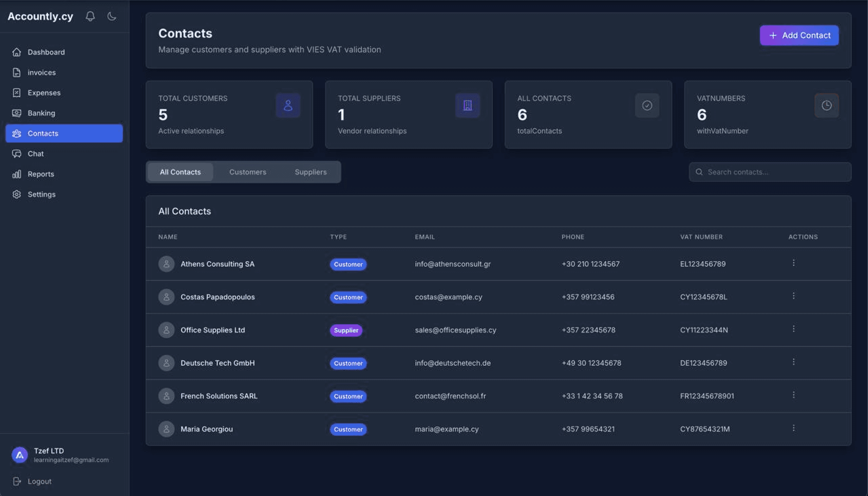868x496 pixels.
Task: Open actions menu for Athens Consulting SA
Action: pos(793,263)
